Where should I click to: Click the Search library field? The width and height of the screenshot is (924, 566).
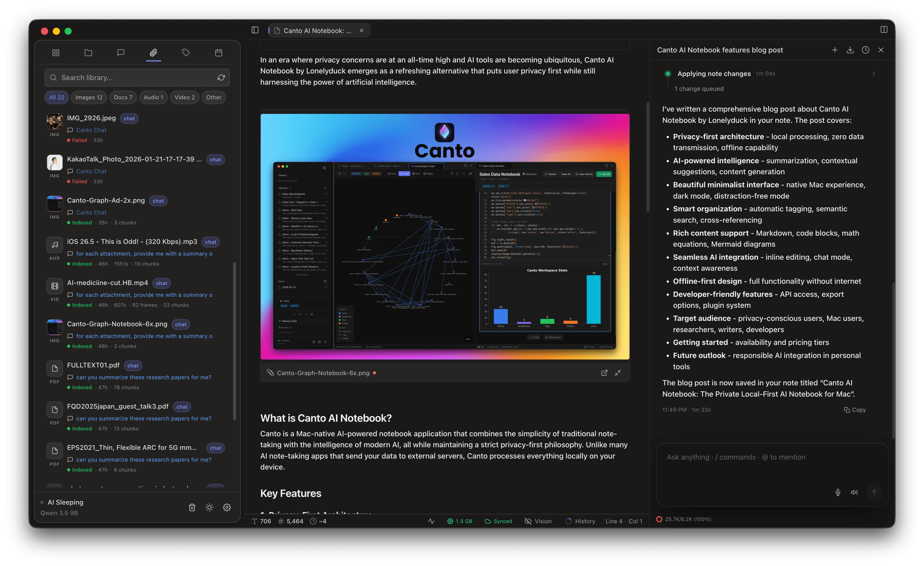pos(137,78)
